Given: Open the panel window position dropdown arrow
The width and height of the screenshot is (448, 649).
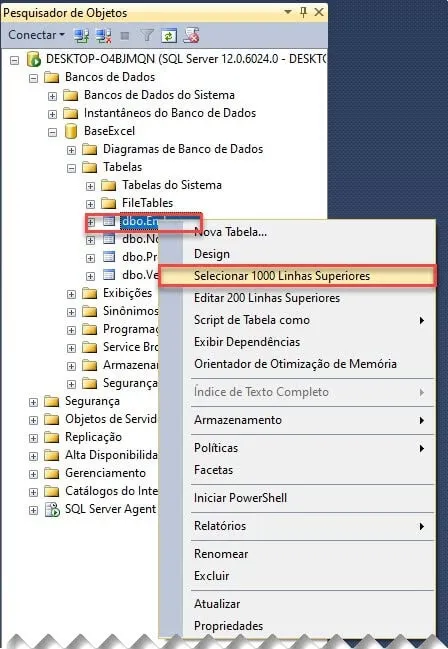Looking at the screenshot, I should pyautogui.click(x=288, y=12).
